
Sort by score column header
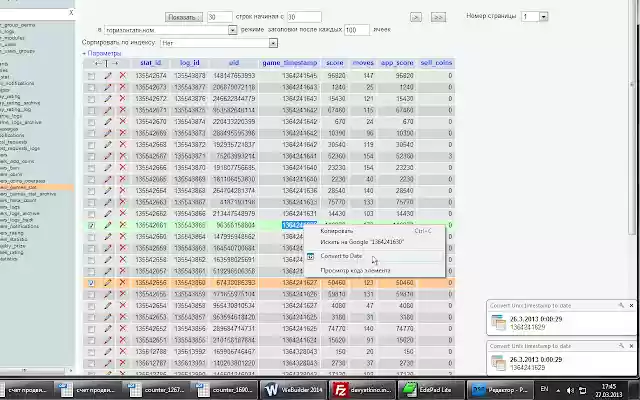pos(335,63)
